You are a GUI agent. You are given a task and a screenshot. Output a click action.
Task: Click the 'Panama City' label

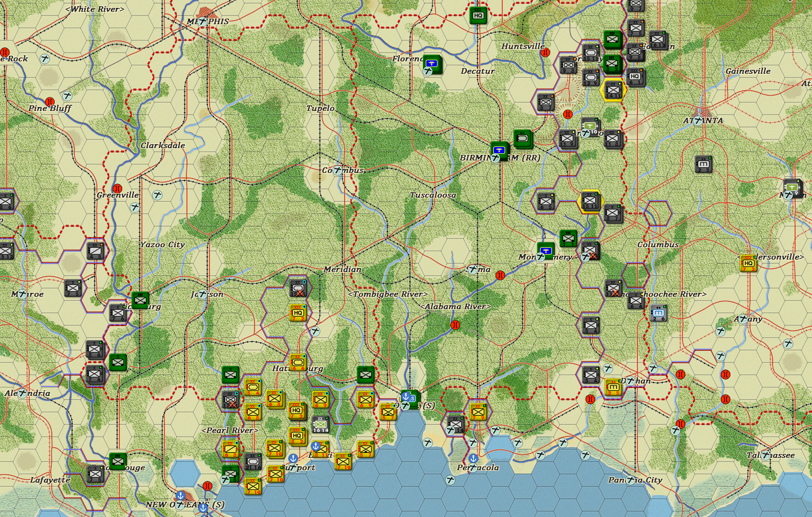tap(635, 480)
